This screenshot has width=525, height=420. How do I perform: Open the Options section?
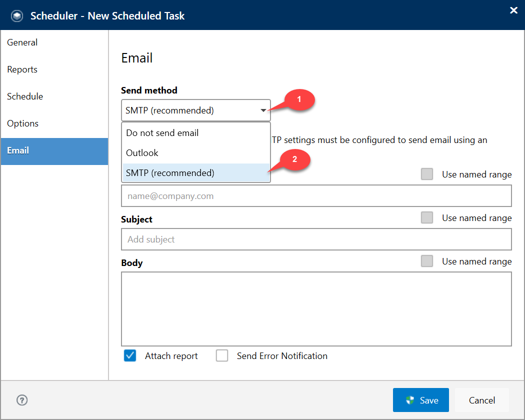click(23, 123)
